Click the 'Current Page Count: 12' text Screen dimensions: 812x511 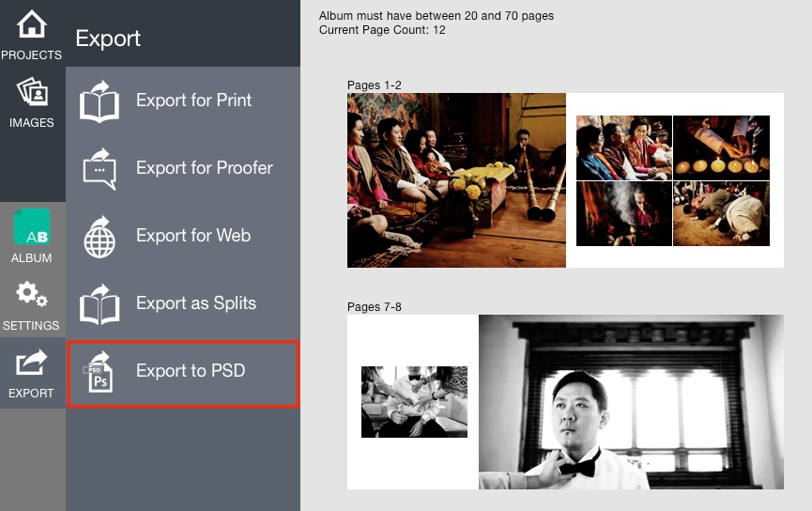pos(382,30)
